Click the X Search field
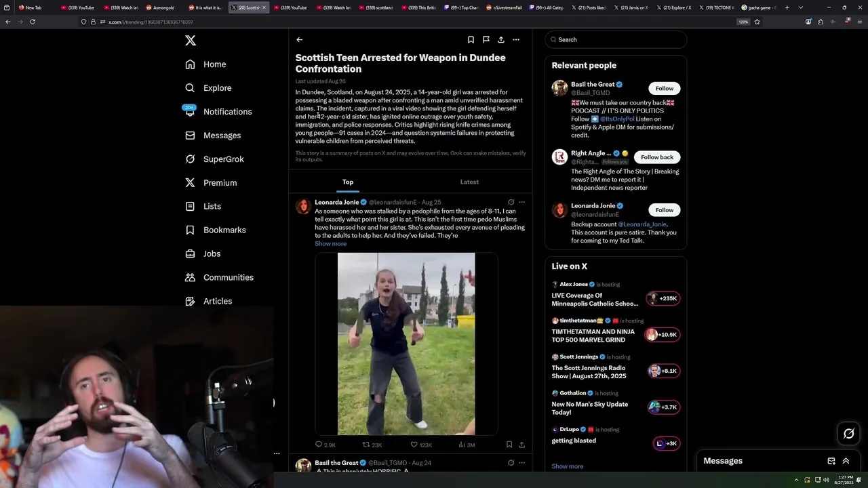This screenshot has width=868, height=488. (x=616, y=40)
